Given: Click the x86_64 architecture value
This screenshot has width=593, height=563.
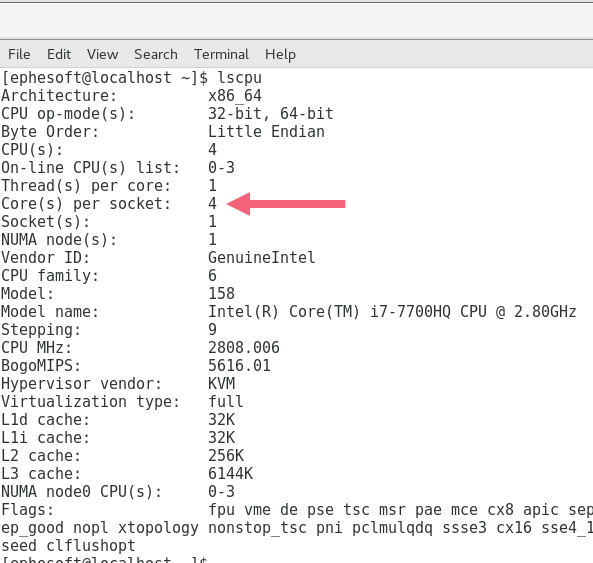Looking at the screenshot, I should 235,96.
